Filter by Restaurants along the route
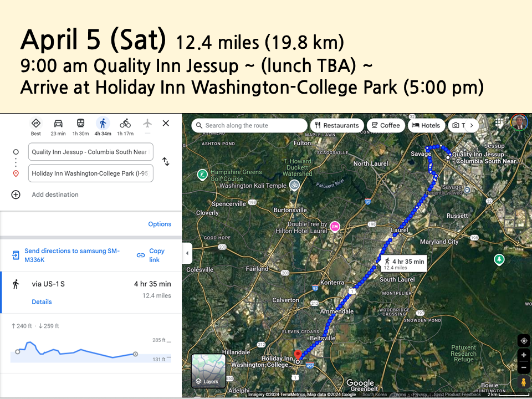This screenshot has height=399, width=532. [337, 125]
